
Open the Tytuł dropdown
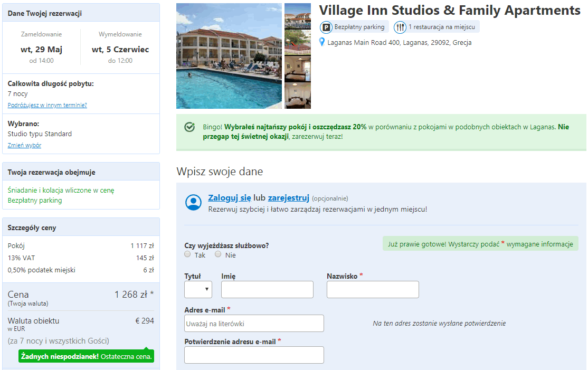coord(198,289)
